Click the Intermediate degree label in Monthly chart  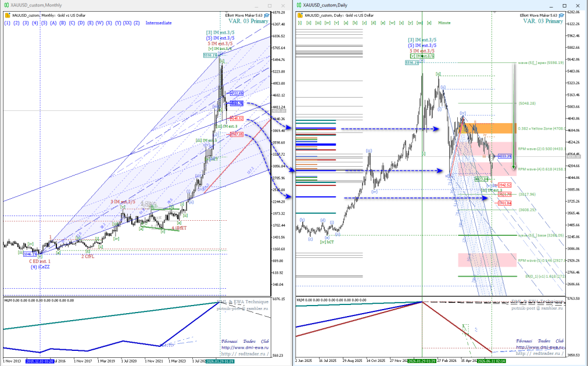[159, 23]
